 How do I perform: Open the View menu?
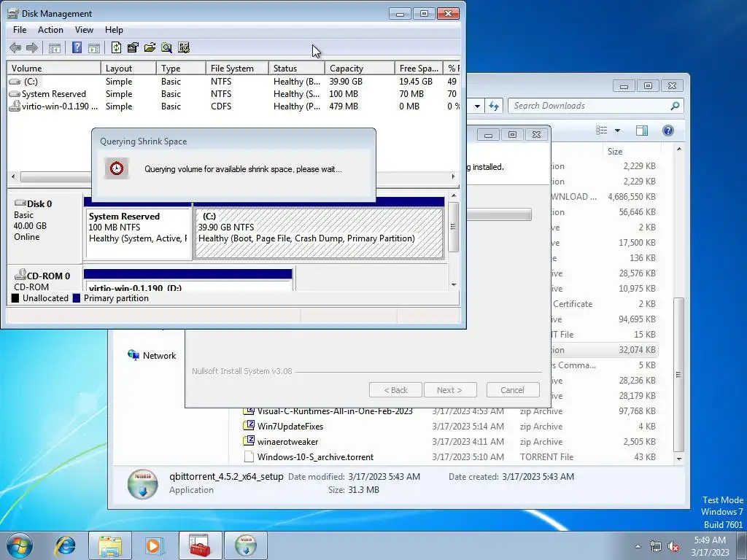pyautogui.click(x=84, y=29)
